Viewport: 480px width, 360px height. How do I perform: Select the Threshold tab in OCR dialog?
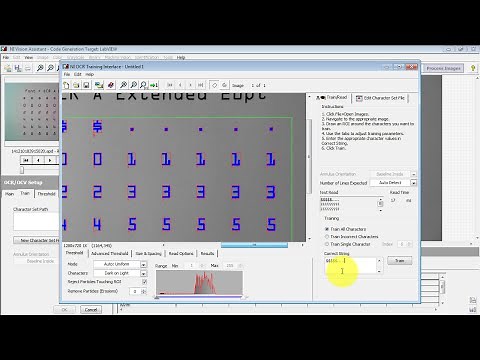74,253
